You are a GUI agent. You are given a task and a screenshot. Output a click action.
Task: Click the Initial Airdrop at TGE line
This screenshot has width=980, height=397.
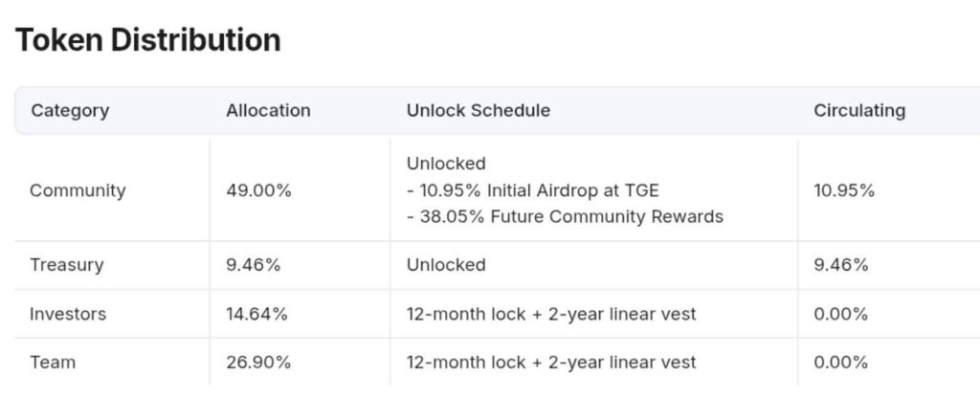(x=533, y=190)
